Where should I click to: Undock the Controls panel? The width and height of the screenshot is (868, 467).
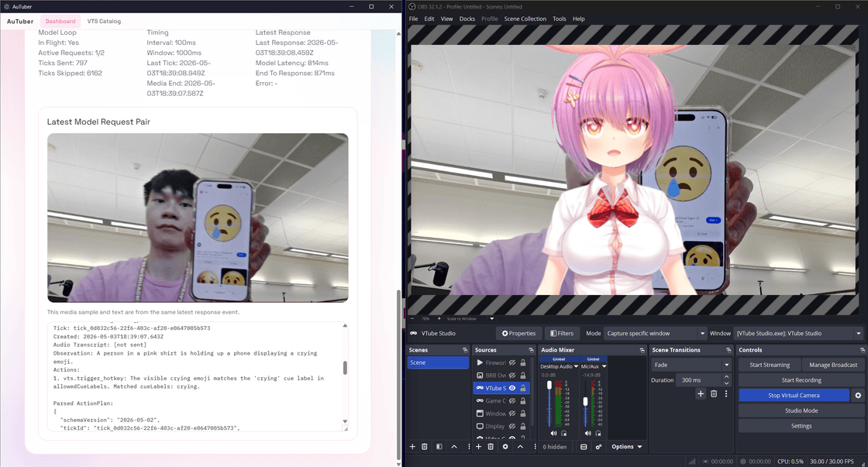pos(862,350)
